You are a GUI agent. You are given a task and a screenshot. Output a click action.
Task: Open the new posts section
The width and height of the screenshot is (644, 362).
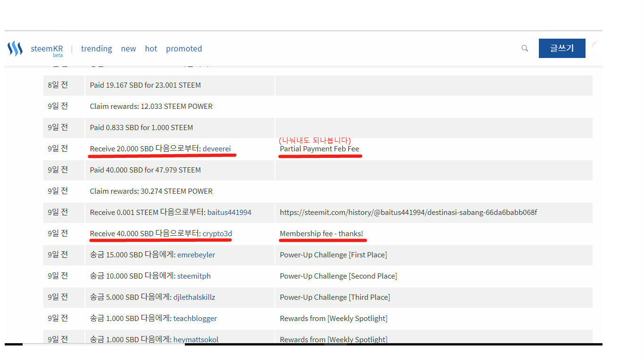(128, 49)
